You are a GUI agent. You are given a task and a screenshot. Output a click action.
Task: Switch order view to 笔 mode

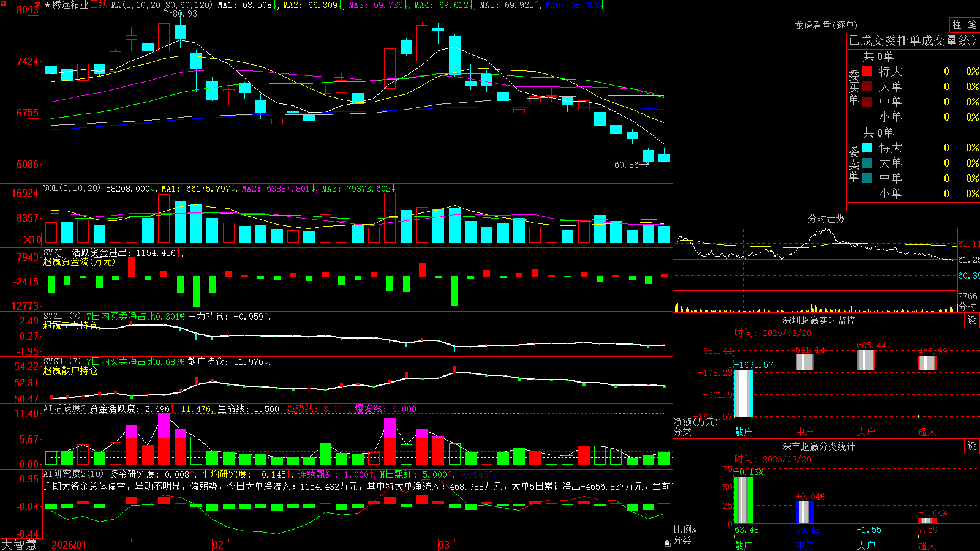coord(973,24)
